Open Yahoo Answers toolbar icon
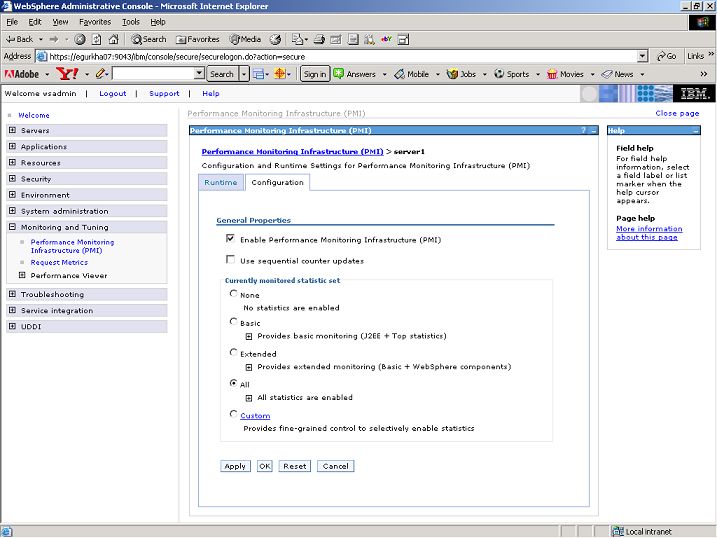The height and width of the screenshot is (538, 717). click(339, 74)
